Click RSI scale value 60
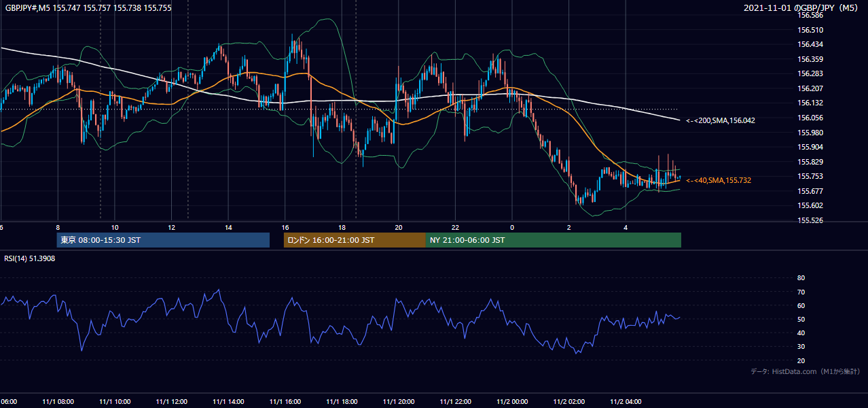This screenshot has width=868, height=408. click(801, 305)
